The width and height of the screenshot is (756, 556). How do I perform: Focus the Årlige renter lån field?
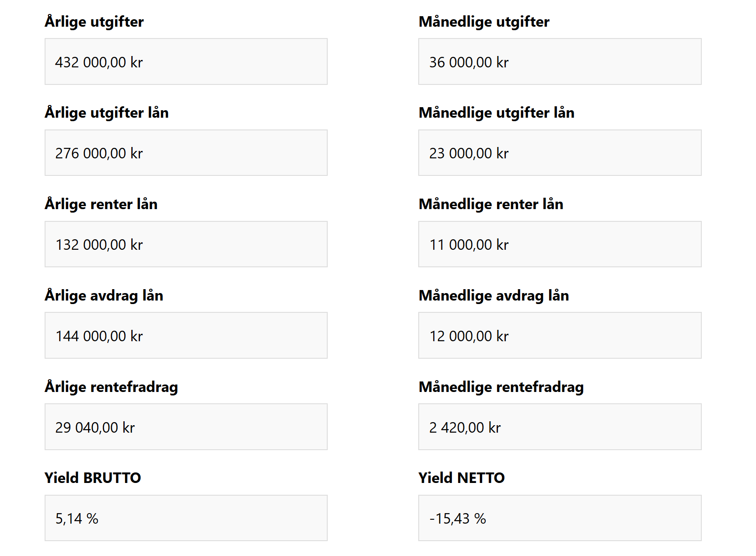(186, 244)
